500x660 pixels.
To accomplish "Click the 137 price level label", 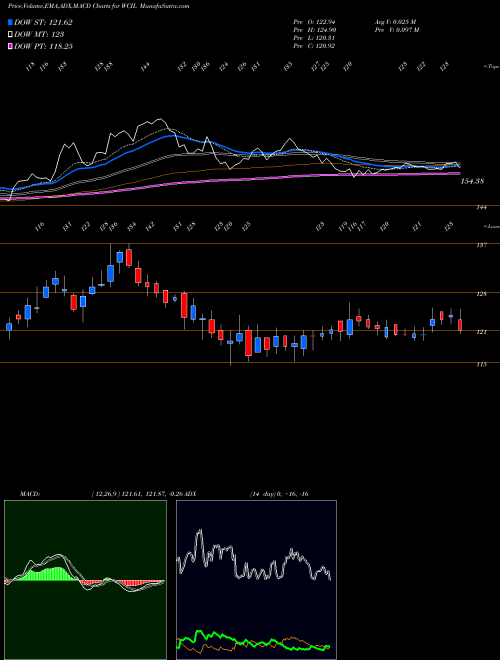I will click(481, 245).
